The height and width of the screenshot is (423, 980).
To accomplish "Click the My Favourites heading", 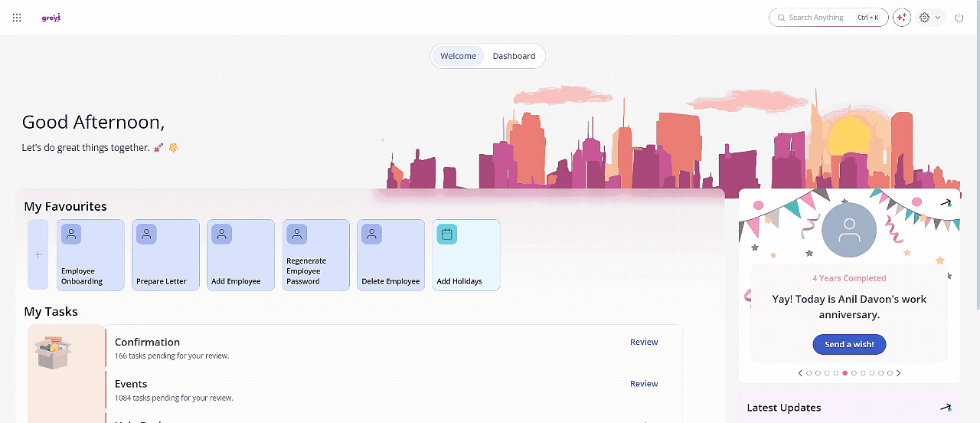I will tap(65, 206).
